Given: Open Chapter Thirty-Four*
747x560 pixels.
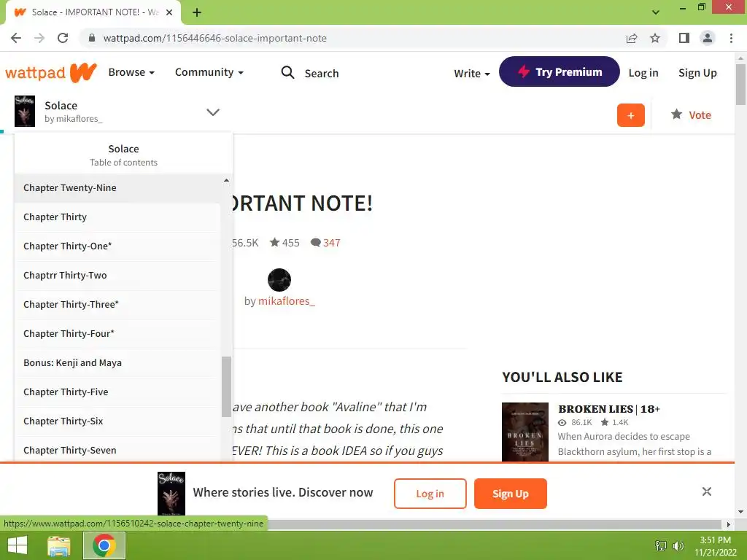Looking at the screenshot, I should pyautogui.click(x=117, y=334).
